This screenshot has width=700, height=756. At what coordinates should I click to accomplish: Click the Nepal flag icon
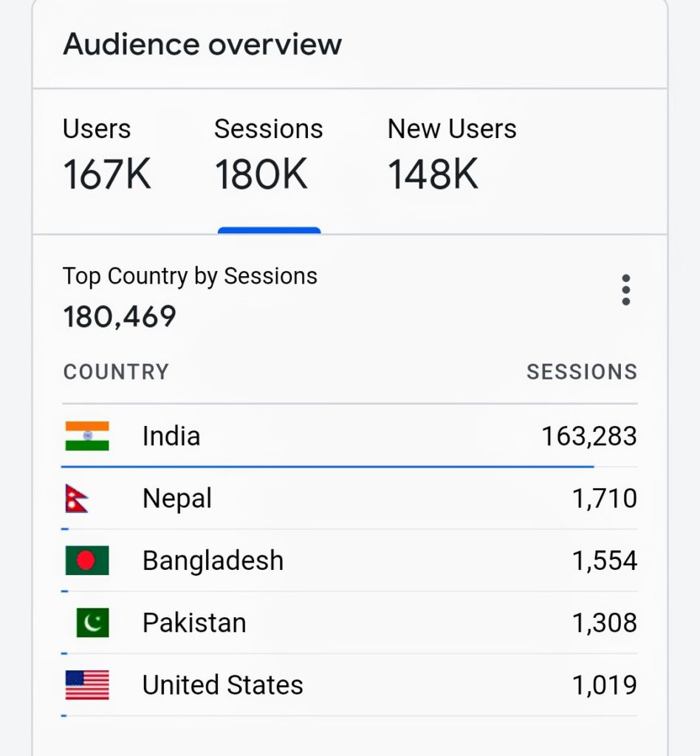point(77,499)
